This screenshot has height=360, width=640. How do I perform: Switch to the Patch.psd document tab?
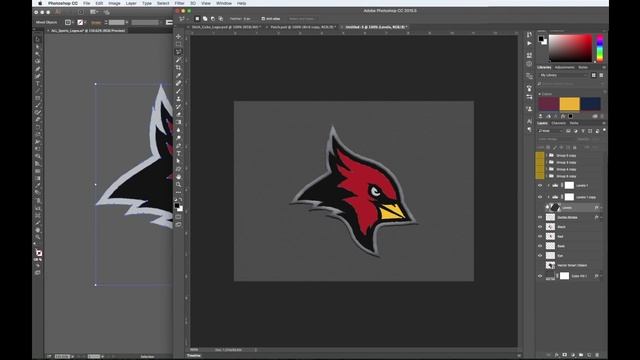tap(302, 27)
